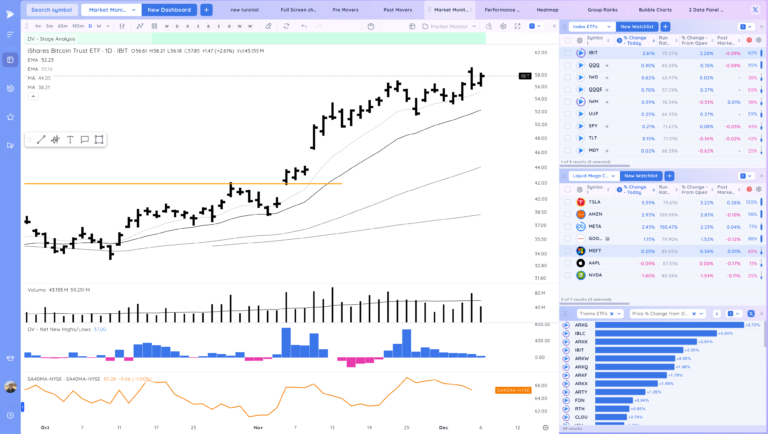Screen dimensions: 768x434
Task: Click the Search symbol field
Action: (x=50, y=9)
